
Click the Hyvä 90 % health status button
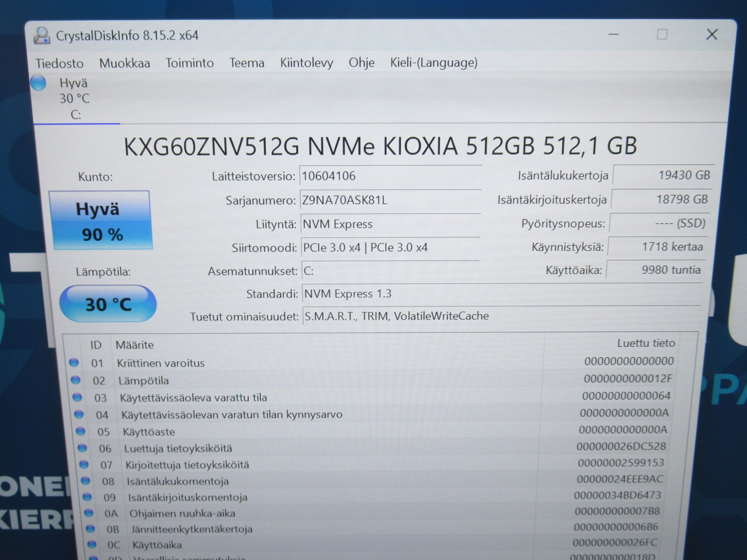click(101, 220)
